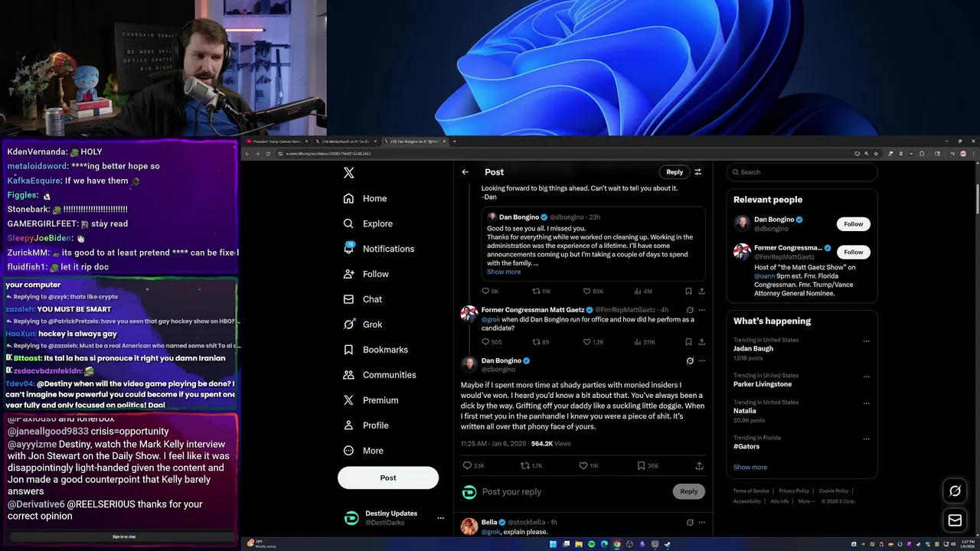Ask Grok about Dan Bongino main tweet
The width and height of the screenshot is (980, 551).
[689, 360]
